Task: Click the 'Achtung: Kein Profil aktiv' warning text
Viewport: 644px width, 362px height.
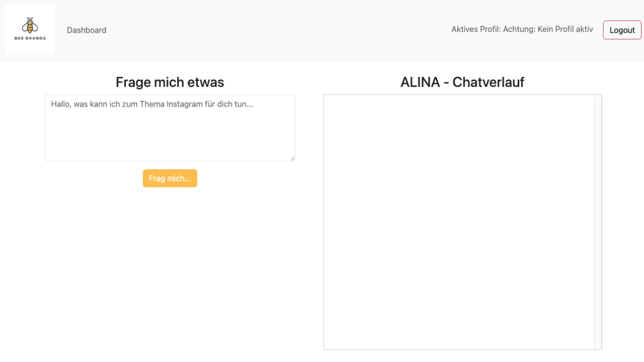Action: pos(548,29)
